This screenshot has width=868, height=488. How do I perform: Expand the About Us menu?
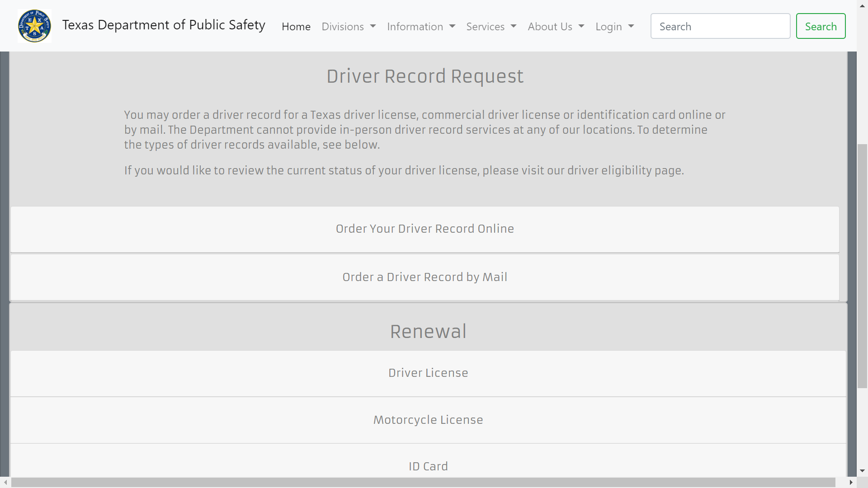(x=556, y=27)
